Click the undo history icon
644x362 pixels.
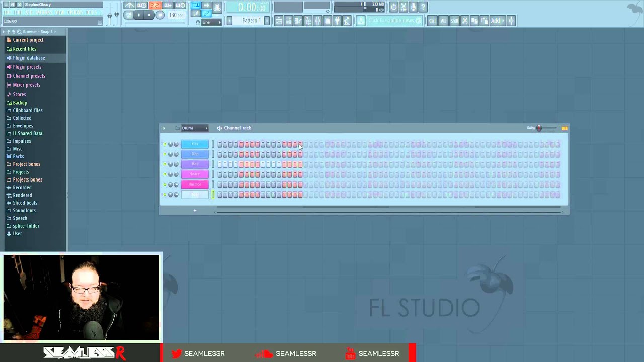click(x=393, y=7)
